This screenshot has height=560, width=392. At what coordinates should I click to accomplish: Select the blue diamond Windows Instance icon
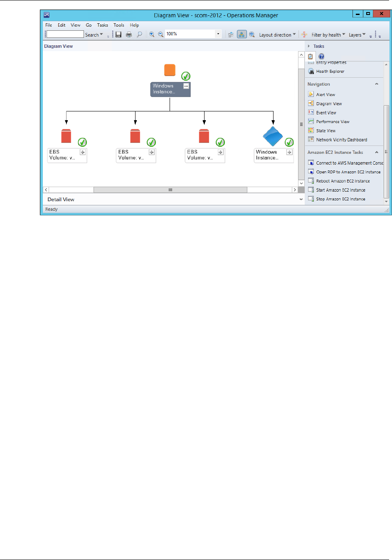[x=273, y=136]
